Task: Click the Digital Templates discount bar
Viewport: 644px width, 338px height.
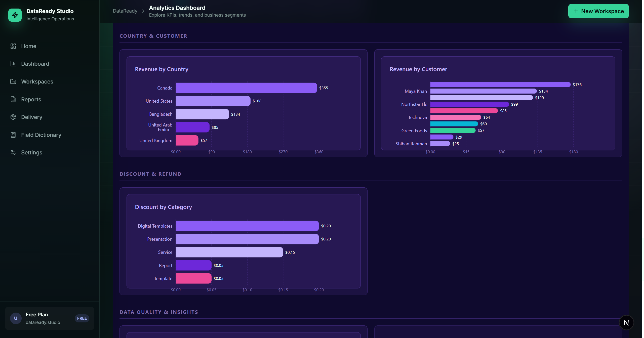Action: pyautogui.click(x=247, y=226)
